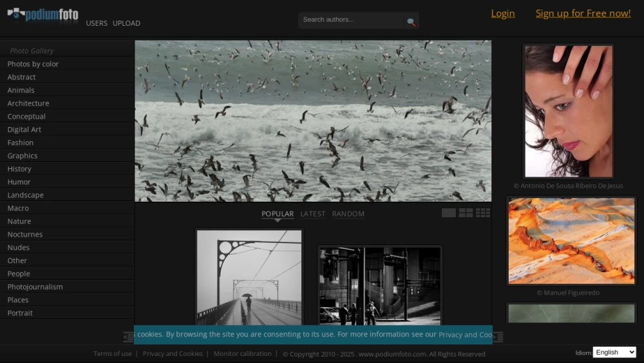This screenshot has height=363, width=644.
Task: Open Monitor calibration link
Action: pyautogui.click(x=242, y=353)
